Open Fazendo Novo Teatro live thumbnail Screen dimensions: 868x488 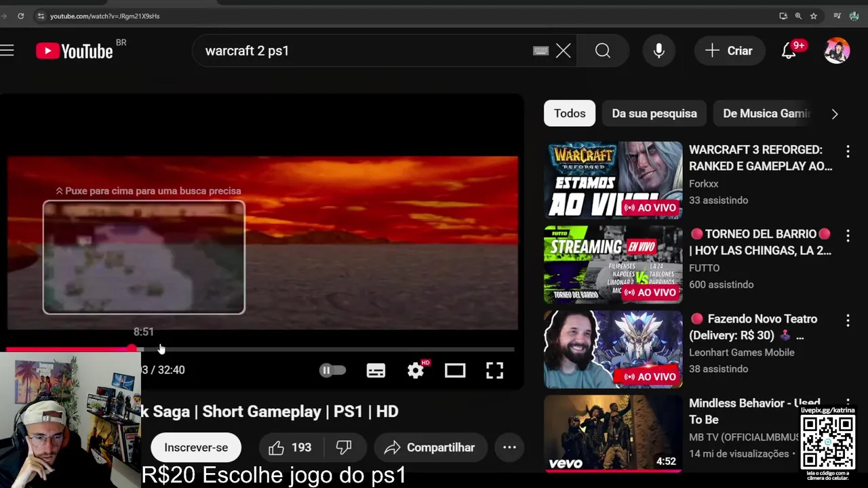click(613, 349)
